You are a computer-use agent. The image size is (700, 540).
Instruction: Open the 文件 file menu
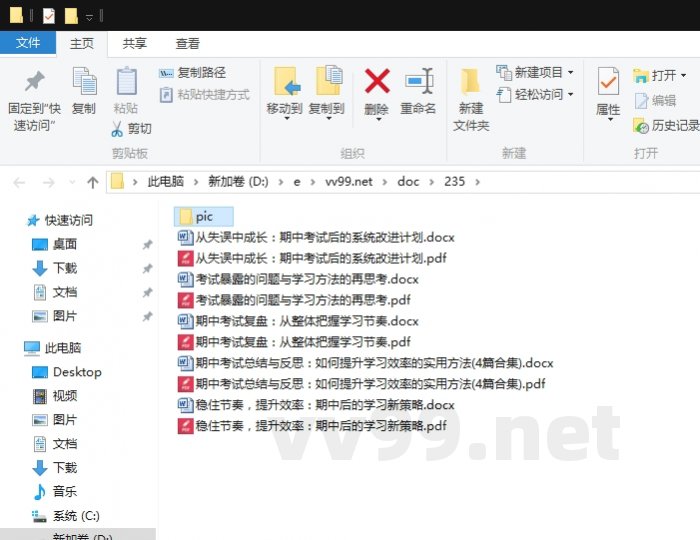coord(28,43)
